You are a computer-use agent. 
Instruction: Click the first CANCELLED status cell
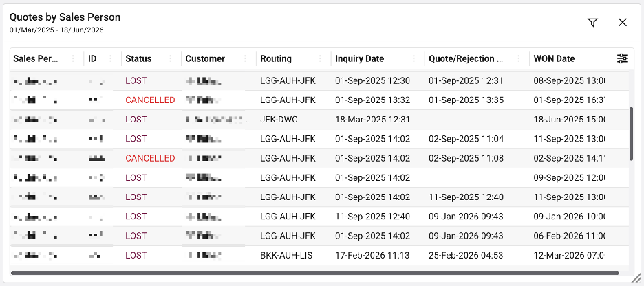[150, 100]
